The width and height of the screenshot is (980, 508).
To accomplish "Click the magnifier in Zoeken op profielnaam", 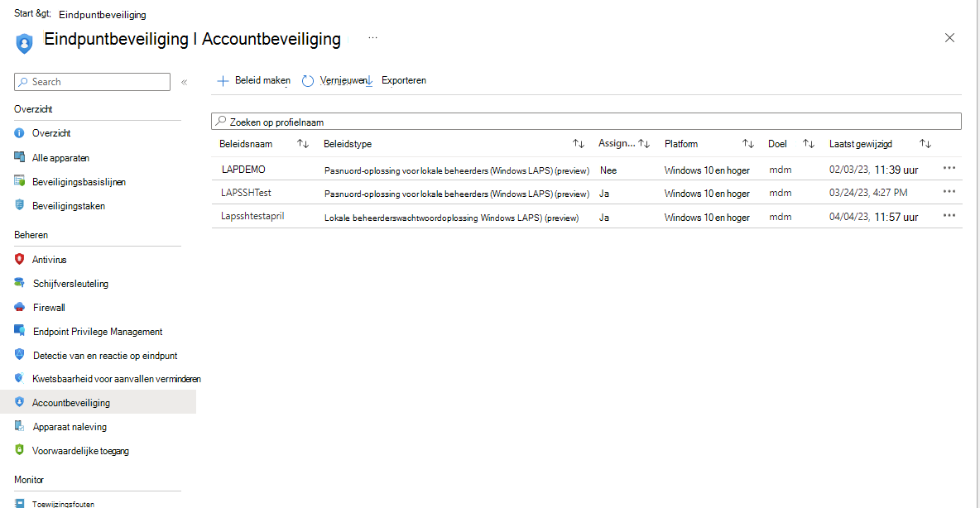I will pos(221,122).
